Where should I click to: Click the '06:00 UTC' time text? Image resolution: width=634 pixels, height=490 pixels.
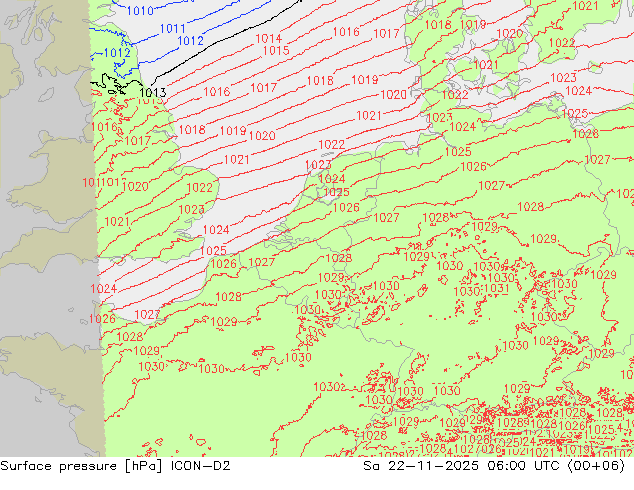click(x=524, y=466)
